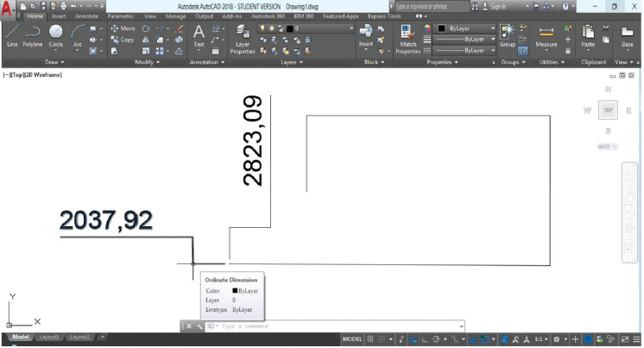Open the object color ByLayer dropdown

(x=467, y=28)
